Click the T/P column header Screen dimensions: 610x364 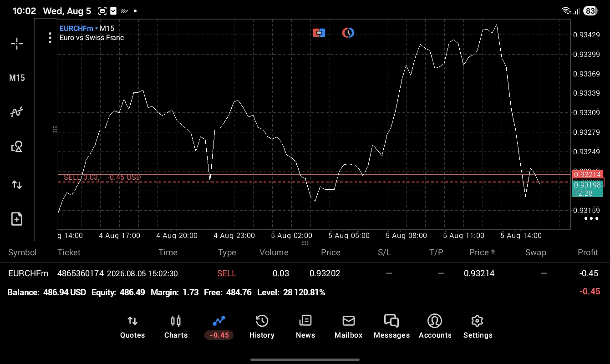coord(436,253)
